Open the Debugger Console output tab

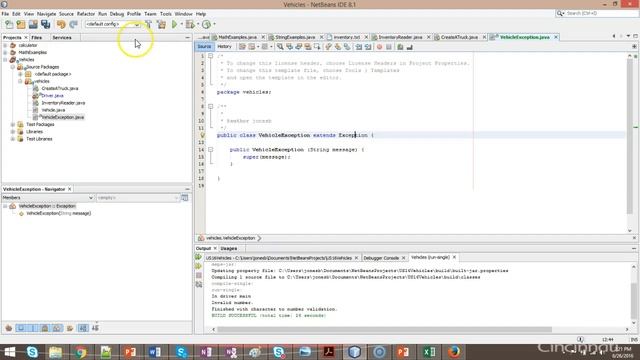click(x=381, y=258)
